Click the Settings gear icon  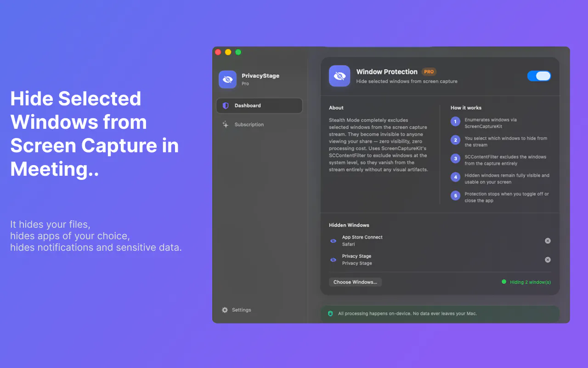click(225, 310)
